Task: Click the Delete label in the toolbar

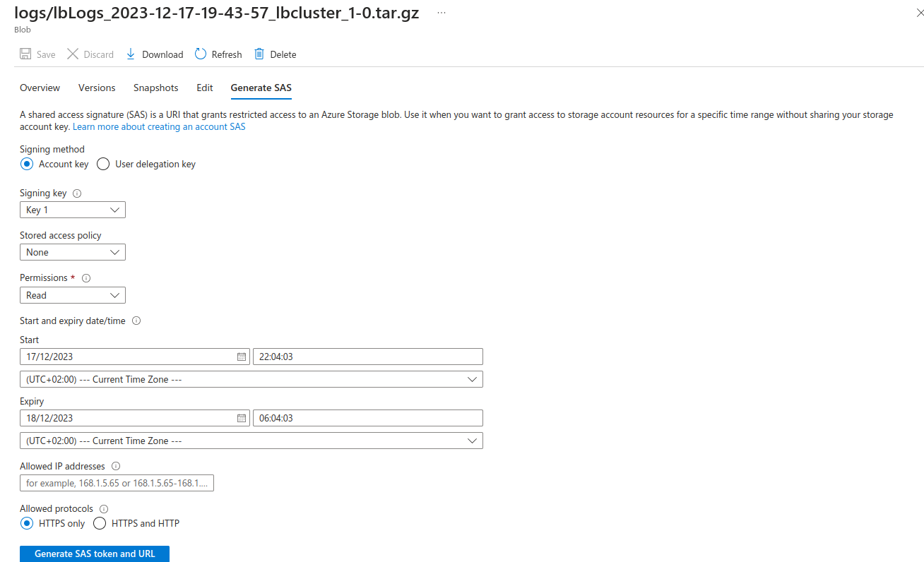Action: [283, 54]
